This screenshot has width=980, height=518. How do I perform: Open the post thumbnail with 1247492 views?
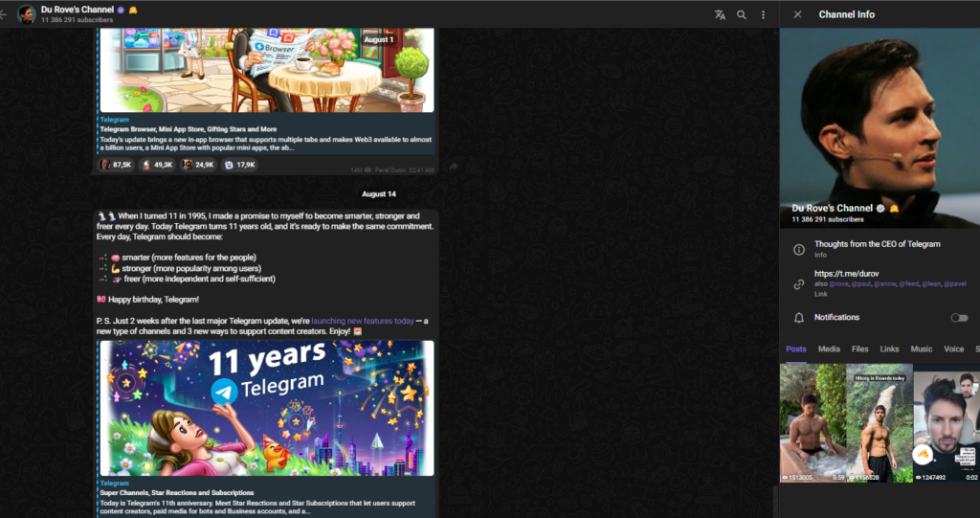pyautogui.click(x=947, y=423)
